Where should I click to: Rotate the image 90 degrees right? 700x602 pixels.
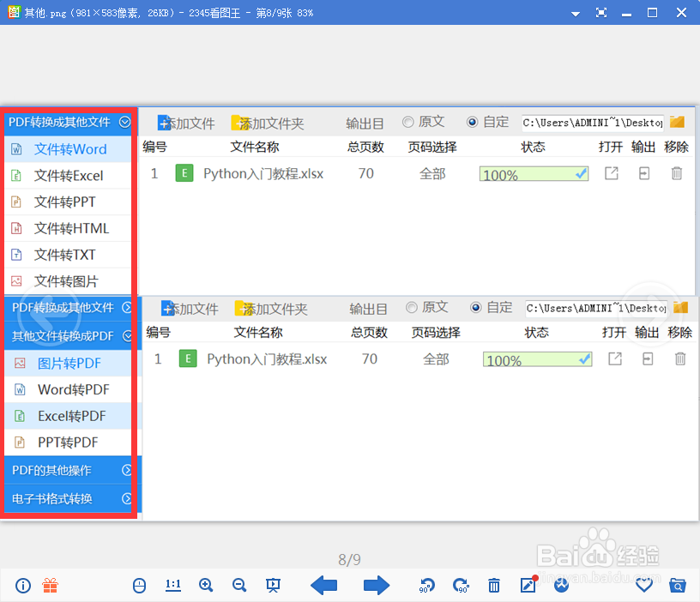click(x=461, y=586)
